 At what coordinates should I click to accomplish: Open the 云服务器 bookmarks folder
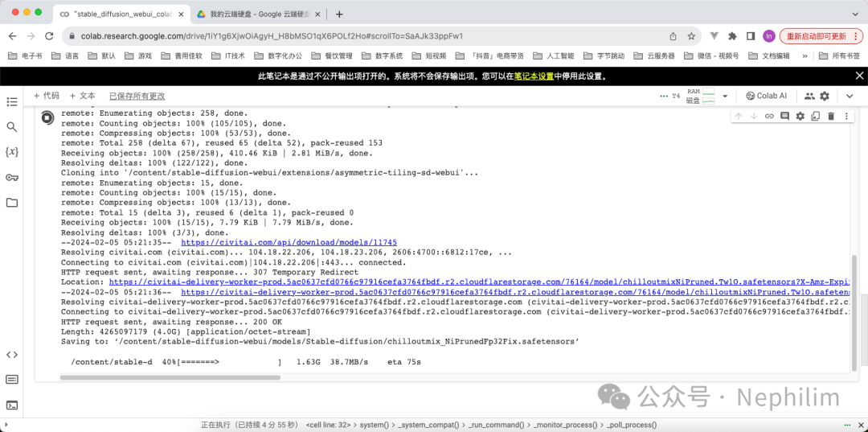pyautogui.click(x=655, y=56)
